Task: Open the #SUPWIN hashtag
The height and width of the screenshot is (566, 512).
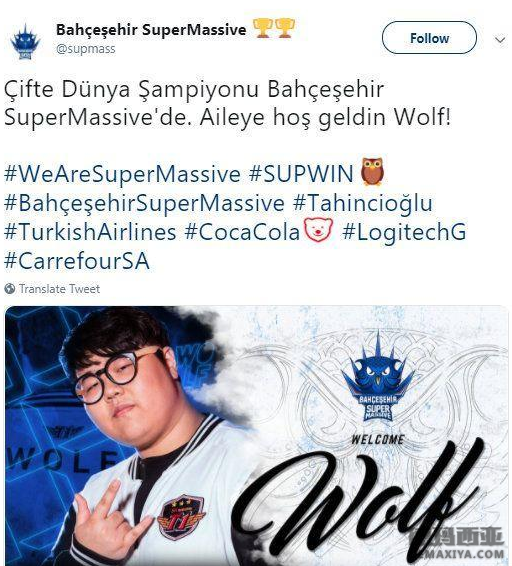Action: point(301,174)
